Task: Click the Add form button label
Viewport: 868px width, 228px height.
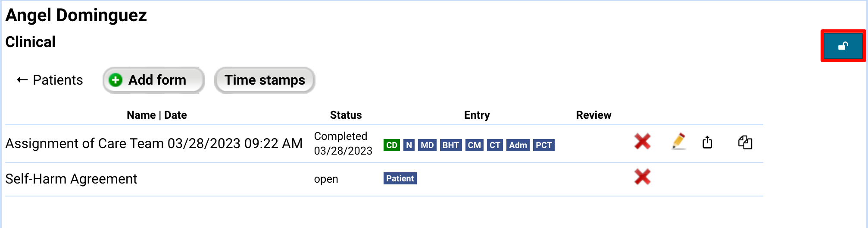Action: click(x=157, y=80)
